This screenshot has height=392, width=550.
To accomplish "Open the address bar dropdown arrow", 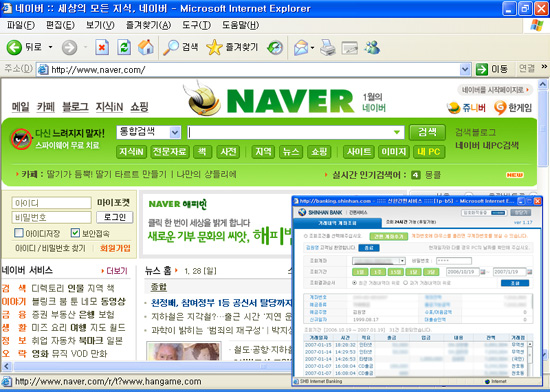I will (x=465, y=69).
